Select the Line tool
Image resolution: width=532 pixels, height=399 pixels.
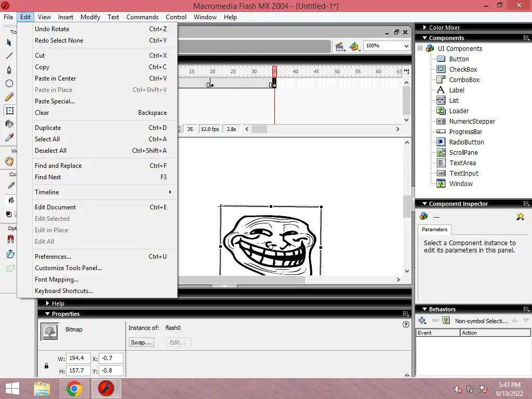9,56
